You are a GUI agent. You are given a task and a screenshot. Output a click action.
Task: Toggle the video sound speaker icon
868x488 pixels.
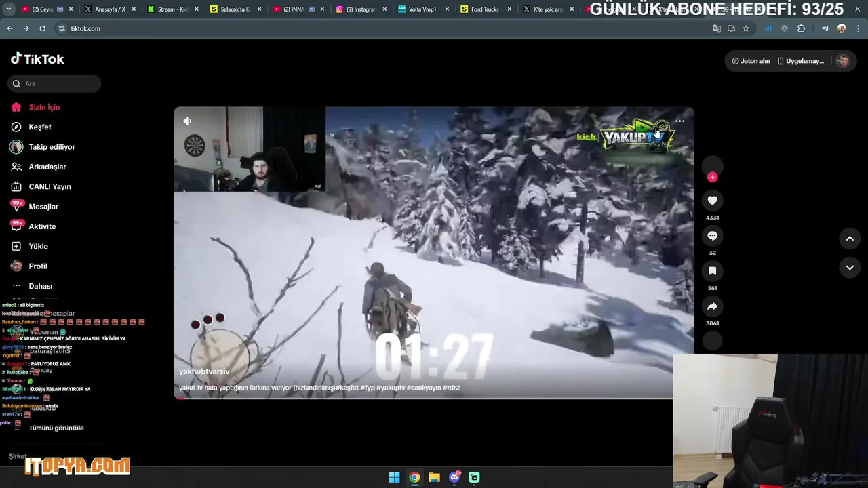(x=187, y=121)
